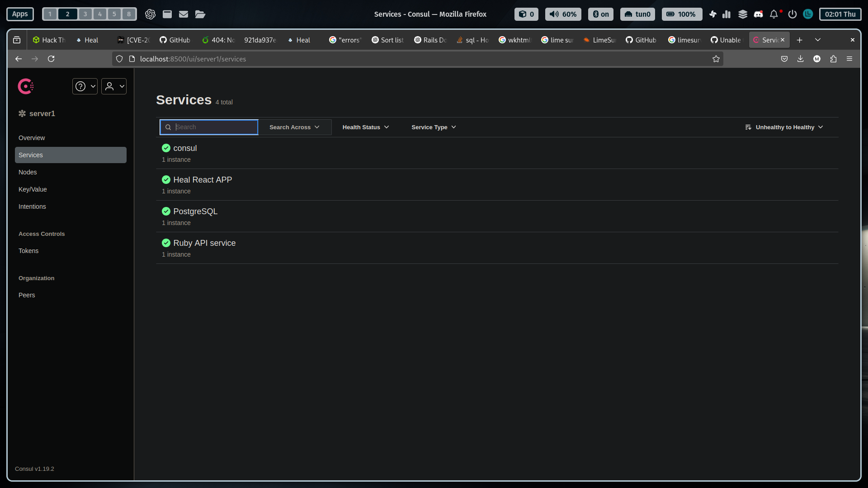Open the Ruby API service link

click(x=204, y=243)
